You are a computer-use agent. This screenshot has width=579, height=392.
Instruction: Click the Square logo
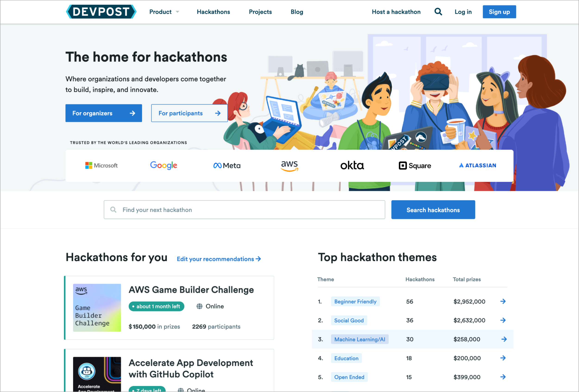415,165
